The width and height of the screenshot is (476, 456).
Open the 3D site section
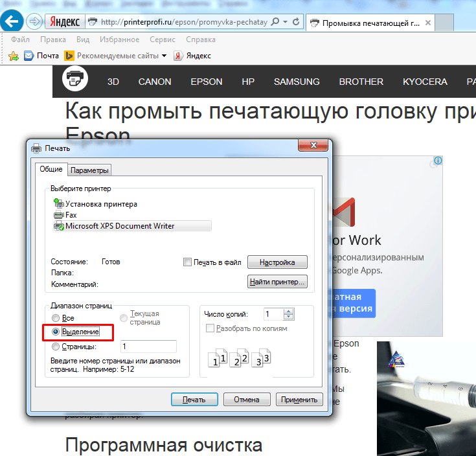113,82
